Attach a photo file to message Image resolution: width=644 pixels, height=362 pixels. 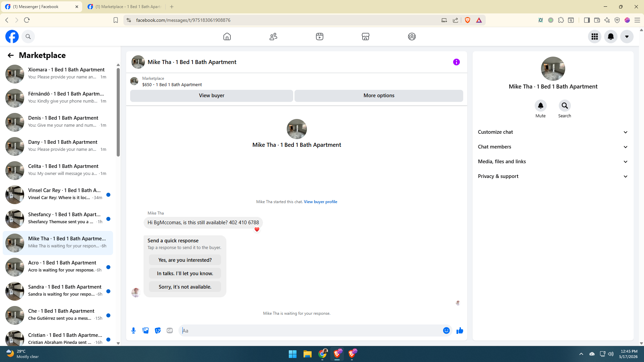[146, 330]
